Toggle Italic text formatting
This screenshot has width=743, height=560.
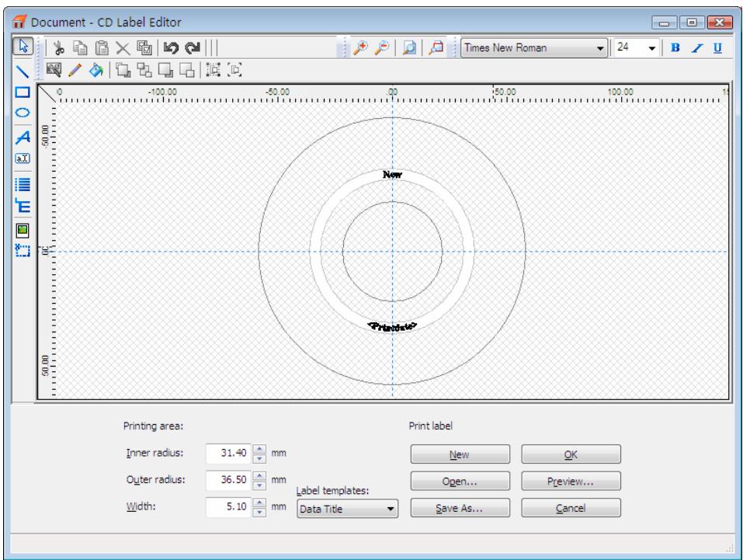point(696,48)
